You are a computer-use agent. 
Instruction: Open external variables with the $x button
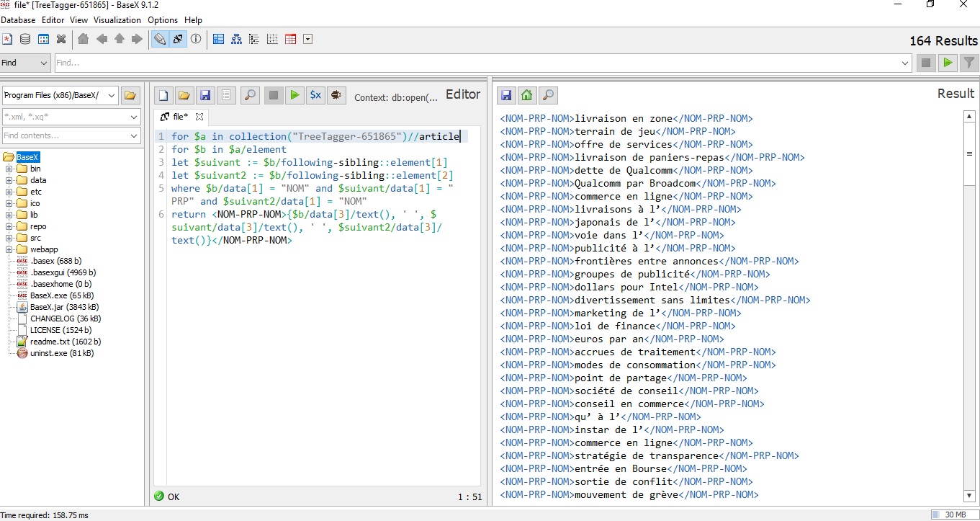315,95
